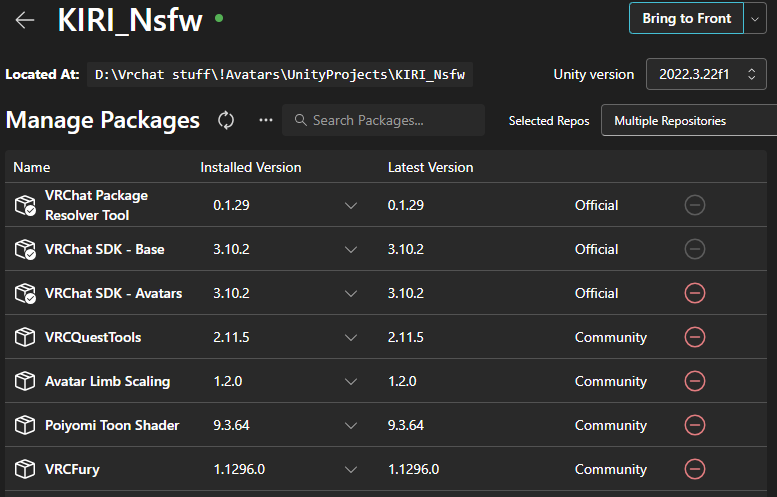Click the Name column header
Screen dimensions: 777x497
pyautogui.click(x=31, y=167)
